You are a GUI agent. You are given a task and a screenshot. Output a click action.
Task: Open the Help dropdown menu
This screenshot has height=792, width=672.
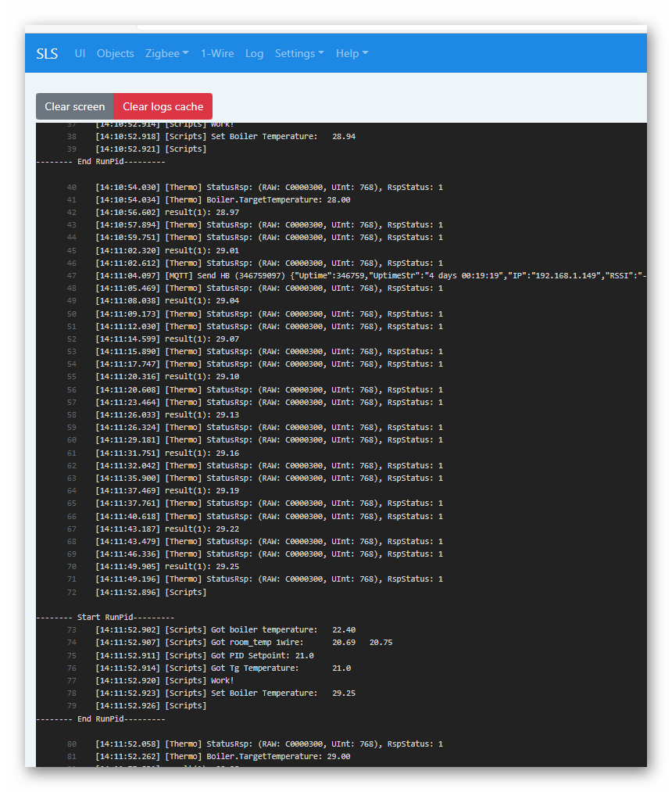click(x=352, y=53)
